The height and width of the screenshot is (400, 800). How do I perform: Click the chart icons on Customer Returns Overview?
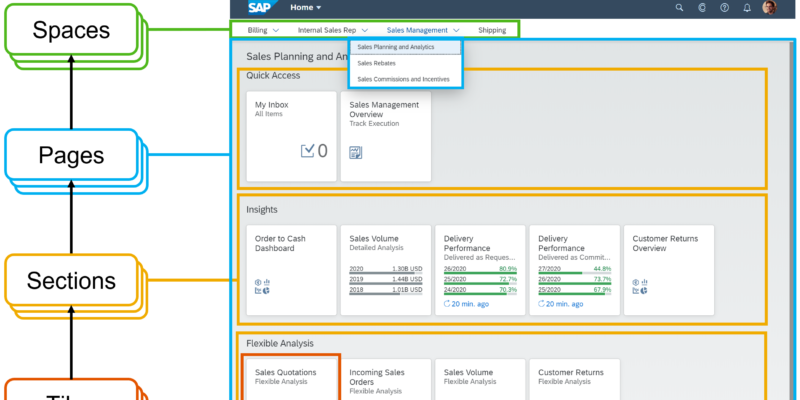640,286
